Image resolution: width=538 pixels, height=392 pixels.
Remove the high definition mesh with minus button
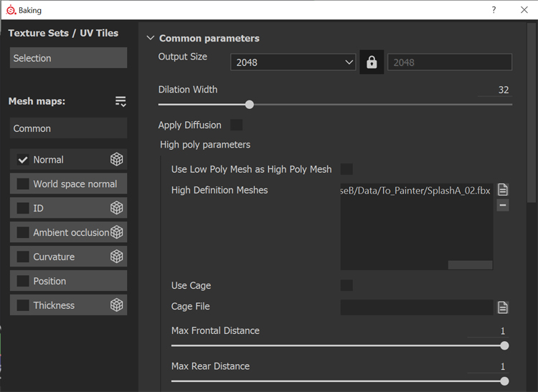pyautogui.click(x=503, y=206)
